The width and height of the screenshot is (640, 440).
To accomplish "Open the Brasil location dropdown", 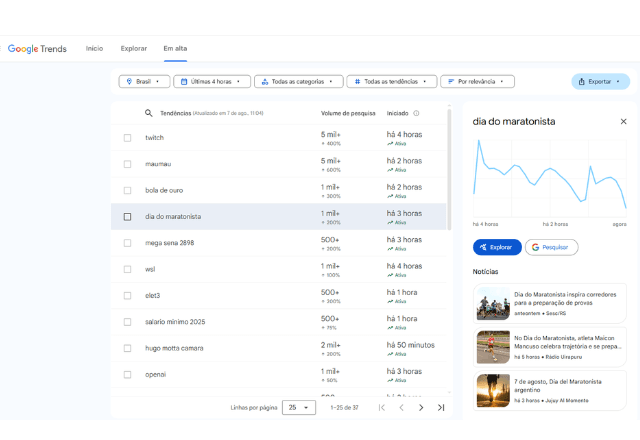I will (x=144, y=82).
